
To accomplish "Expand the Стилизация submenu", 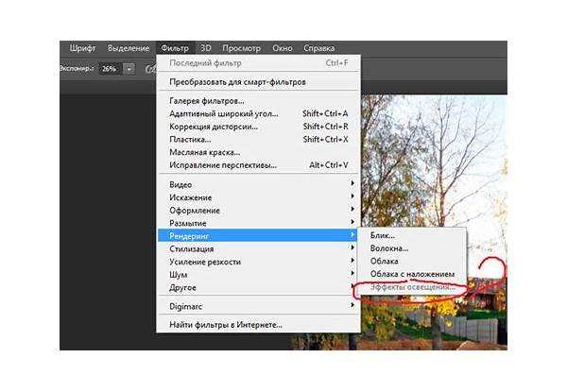I will (259, 249).
